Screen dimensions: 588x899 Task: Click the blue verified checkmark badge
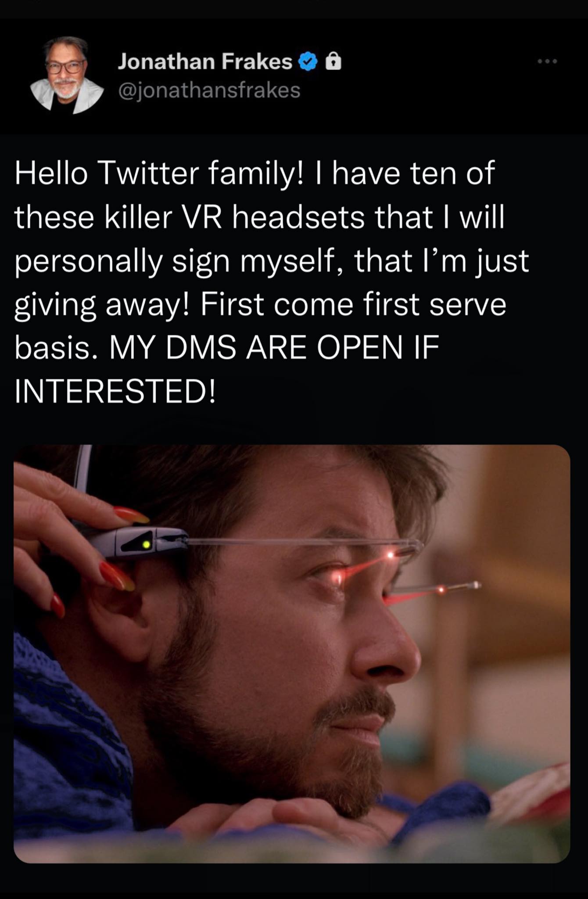[308, 61]
